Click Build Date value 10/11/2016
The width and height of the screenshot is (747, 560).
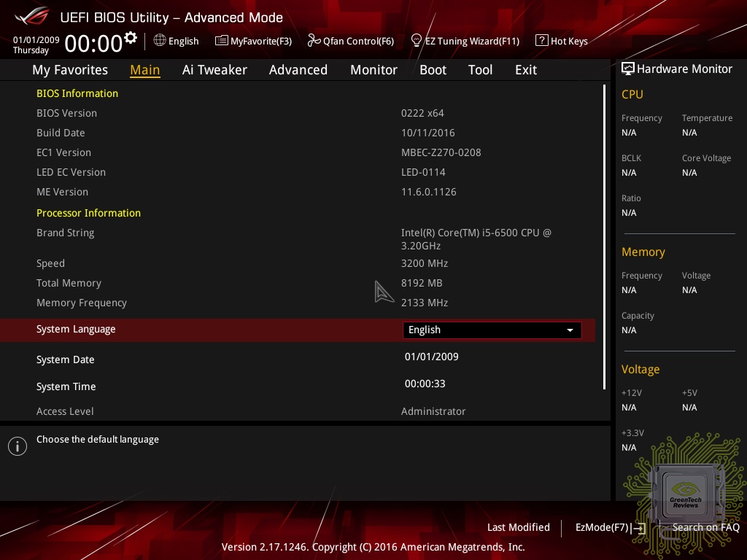[427, 133]
